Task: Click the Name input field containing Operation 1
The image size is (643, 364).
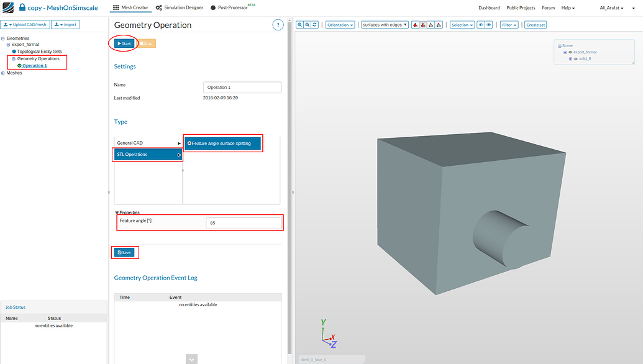Action: pos(242,86)
